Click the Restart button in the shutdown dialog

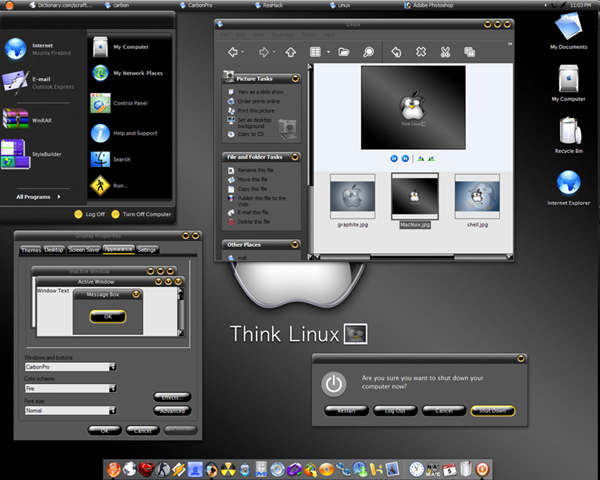(x=346, y=411)
